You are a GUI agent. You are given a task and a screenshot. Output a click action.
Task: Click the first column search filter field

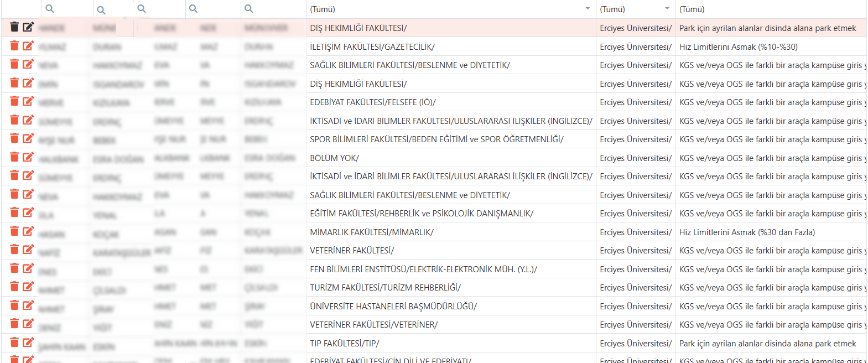point(69,9)
